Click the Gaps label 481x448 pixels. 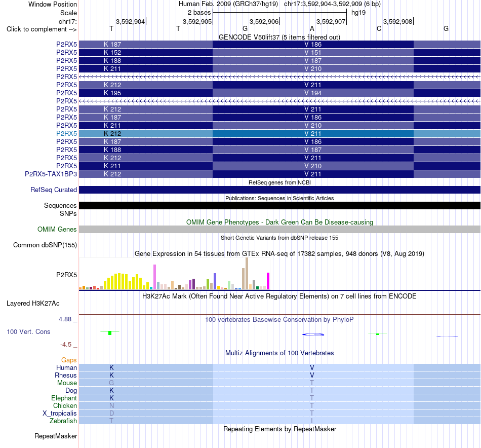(69, 360)
